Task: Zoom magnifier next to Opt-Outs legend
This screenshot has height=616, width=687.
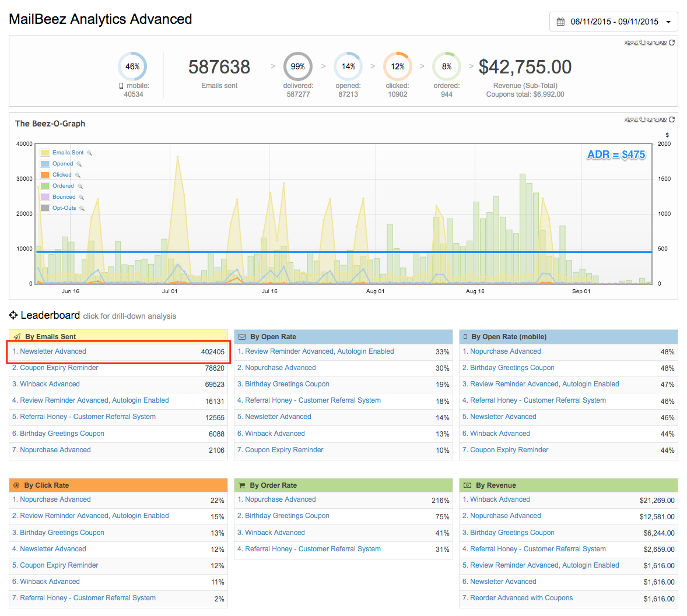Action: 82,209
